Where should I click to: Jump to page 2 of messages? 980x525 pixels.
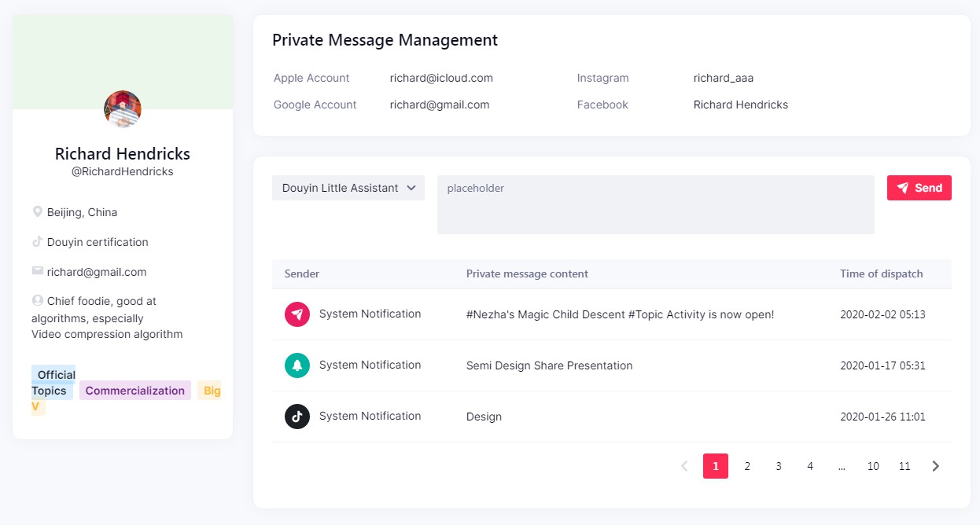tap(747, 466)
